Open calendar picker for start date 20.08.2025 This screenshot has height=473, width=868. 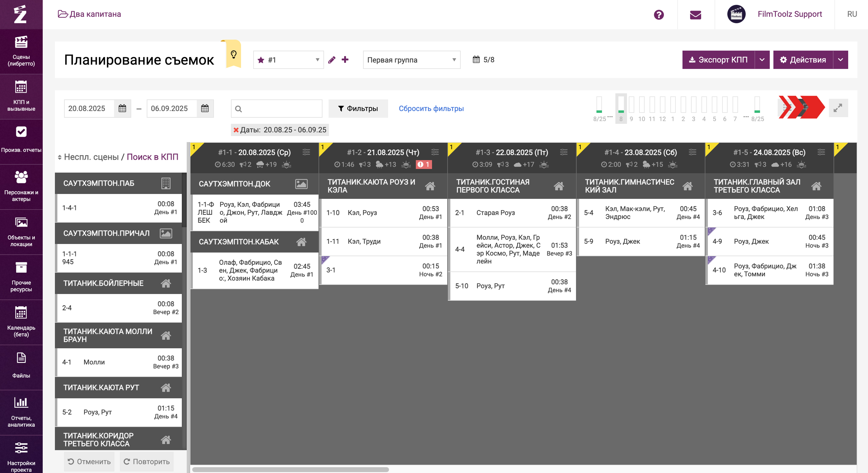(122, 109)
